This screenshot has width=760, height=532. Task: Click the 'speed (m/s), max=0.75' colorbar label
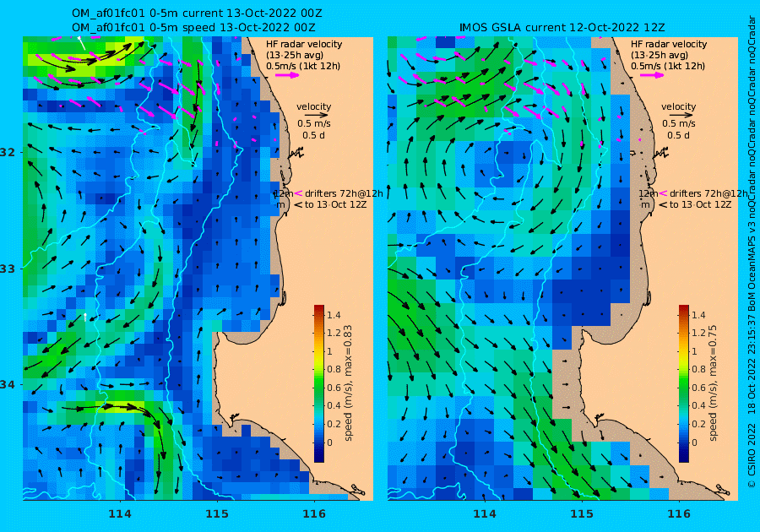[713, 383]
